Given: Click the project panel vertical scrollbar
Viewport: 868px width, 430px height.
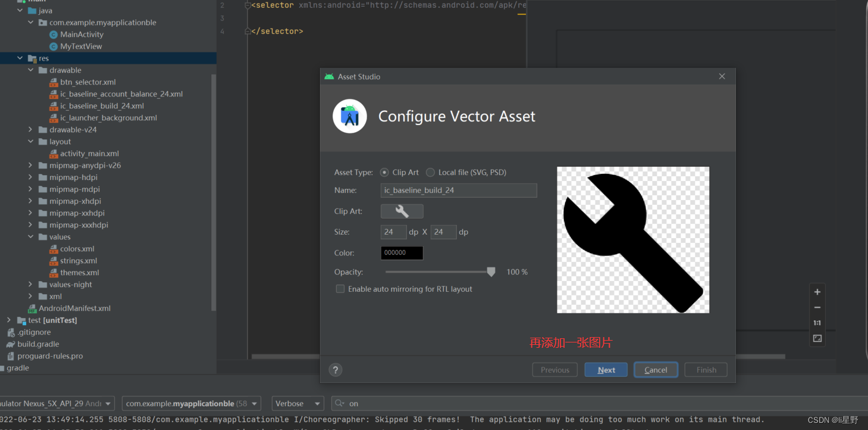Looking at the screenshot, I should 214,192.
